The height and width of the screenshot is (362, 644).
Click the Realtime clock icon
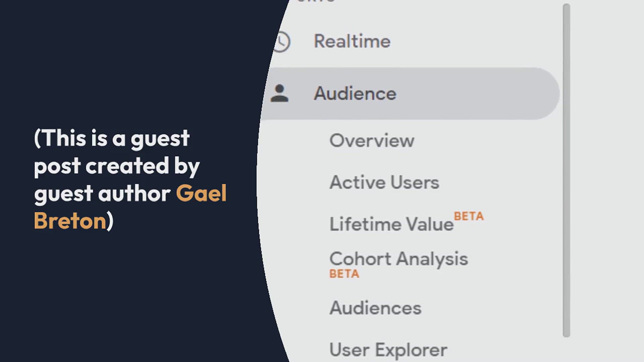coord(282,42)
